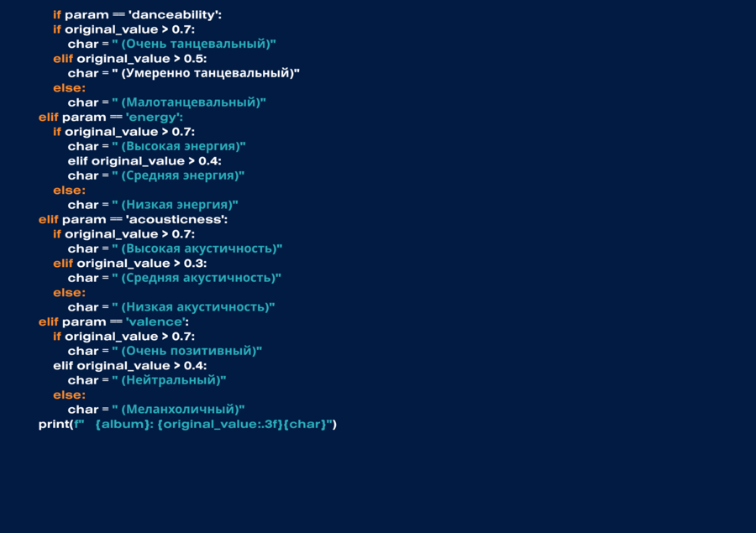This screenshot has height=533, width=756.
Task: Click the text "(Очень танцевальный)"
Action: [x=194, y=44]
